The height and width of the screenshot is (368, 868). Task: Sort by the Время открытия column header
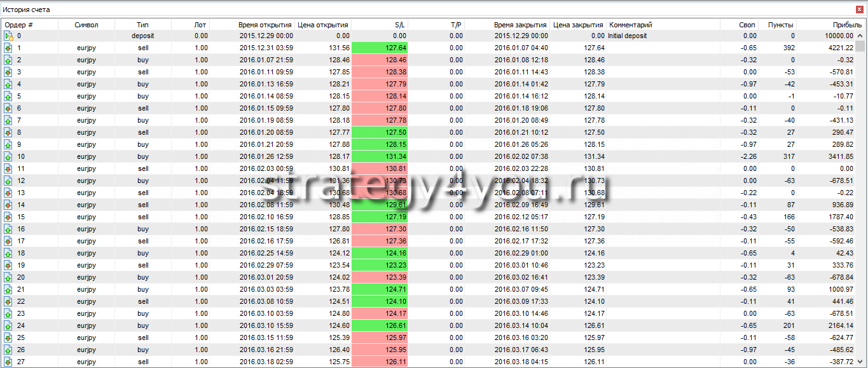[265, 25]
